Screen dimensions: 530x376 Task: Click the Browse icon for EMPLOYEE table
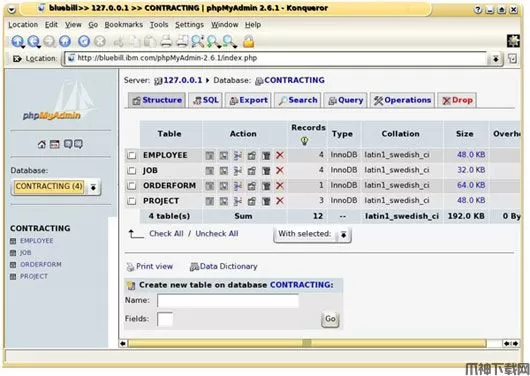pos(210,156)
